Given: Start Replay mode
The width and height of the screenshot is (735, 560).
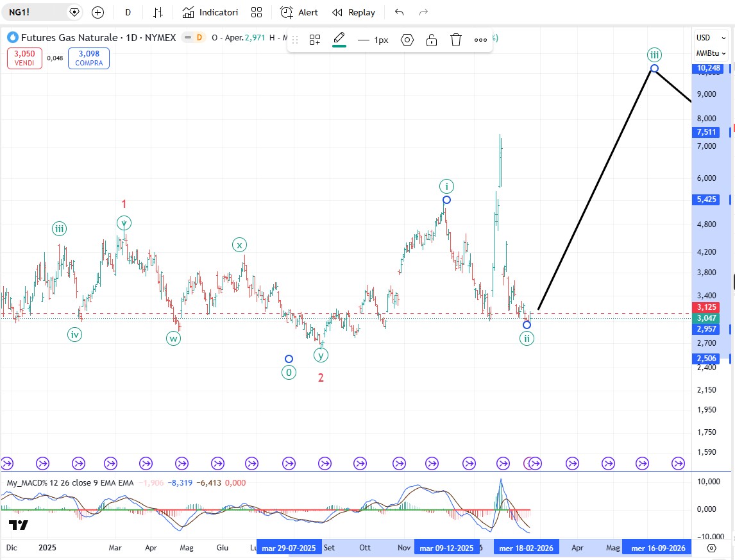Looking at the screenshot, I should pos(354,12).
